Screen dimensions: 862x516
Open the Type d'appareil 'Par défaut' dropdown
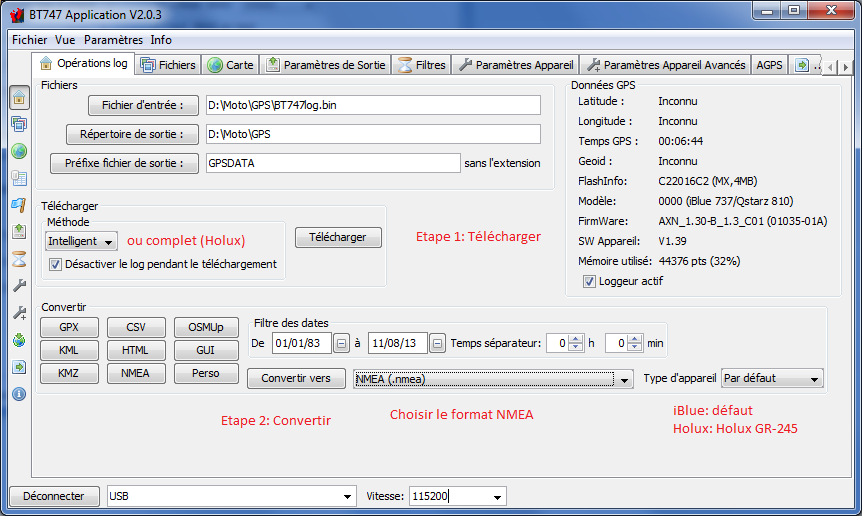tap(815, 379)
